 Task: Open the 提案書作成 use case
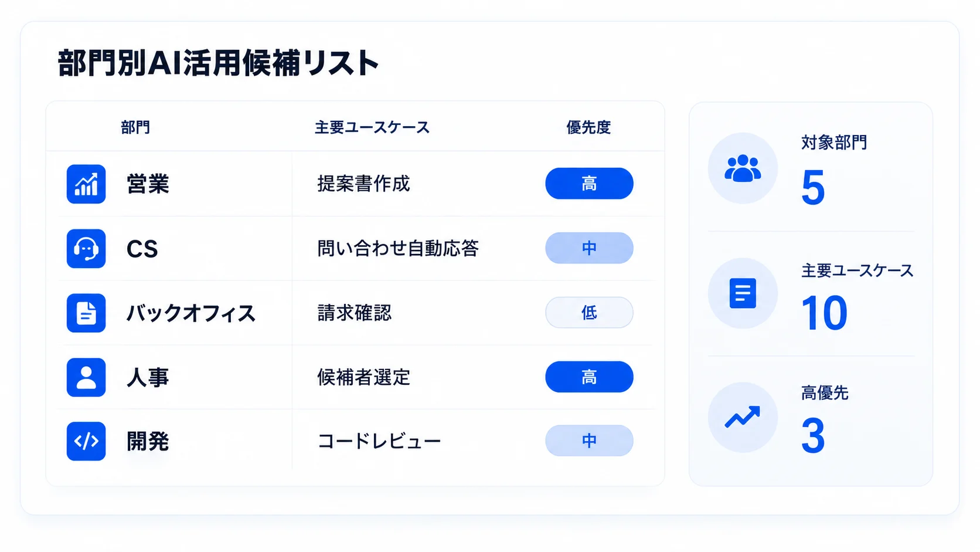tap(363, 184)
